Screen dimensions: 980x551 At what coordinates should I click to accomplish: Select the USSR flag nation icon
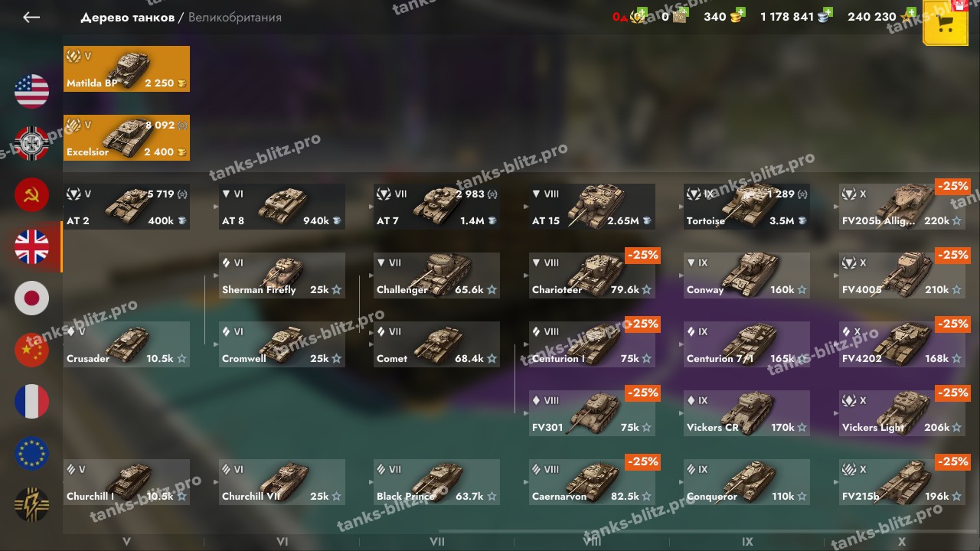coord(31,195)
